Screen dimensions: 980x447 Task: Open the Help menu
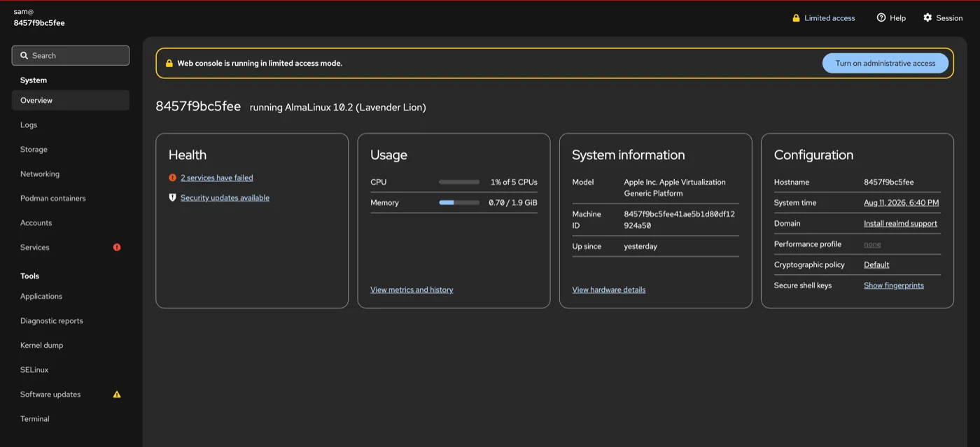[891, 18]
